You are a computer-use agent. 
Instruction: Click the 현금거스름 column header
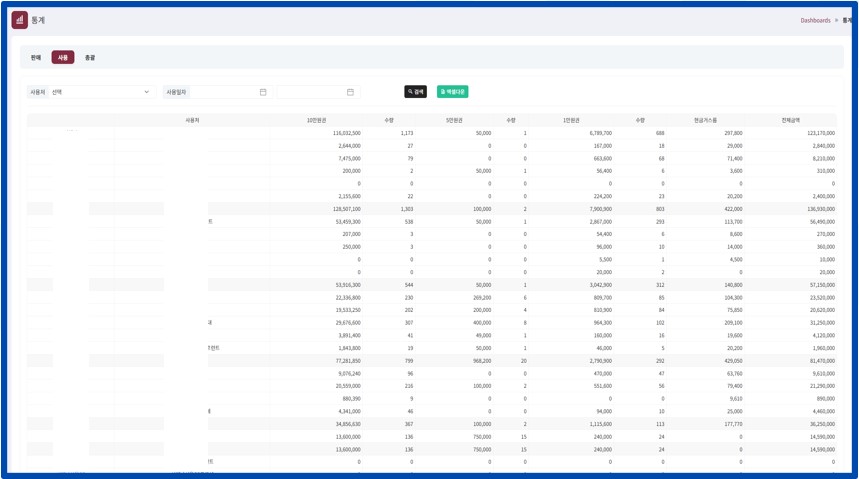point(704,120)
